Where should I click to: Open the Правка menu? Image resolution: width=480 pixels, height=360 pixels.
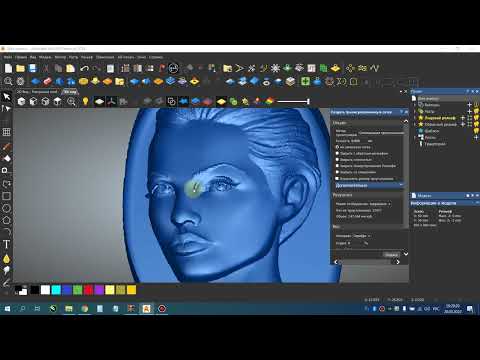pyautogui.click(x=21, y=57)
